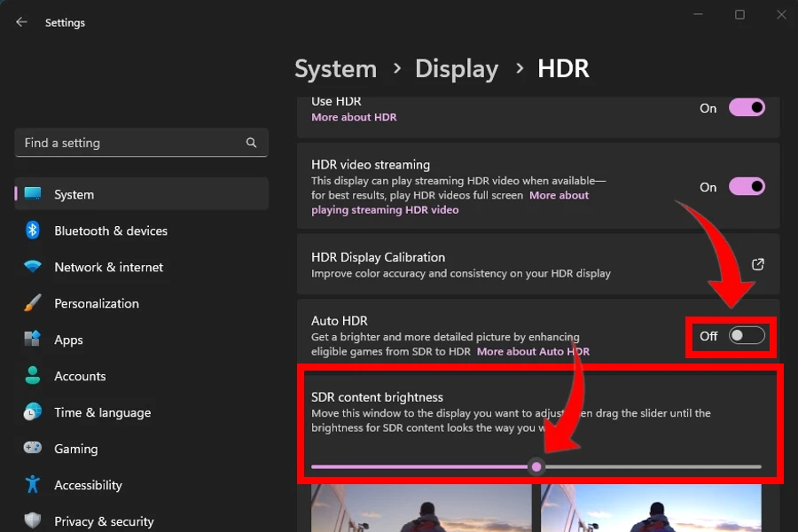Select System in the sidebar

pyautogui.click(x=142, y=194)
